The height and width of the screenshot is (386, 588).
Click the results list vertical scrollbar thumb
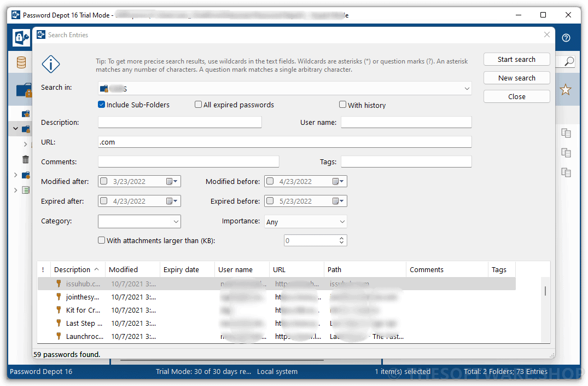coord(545,291)
